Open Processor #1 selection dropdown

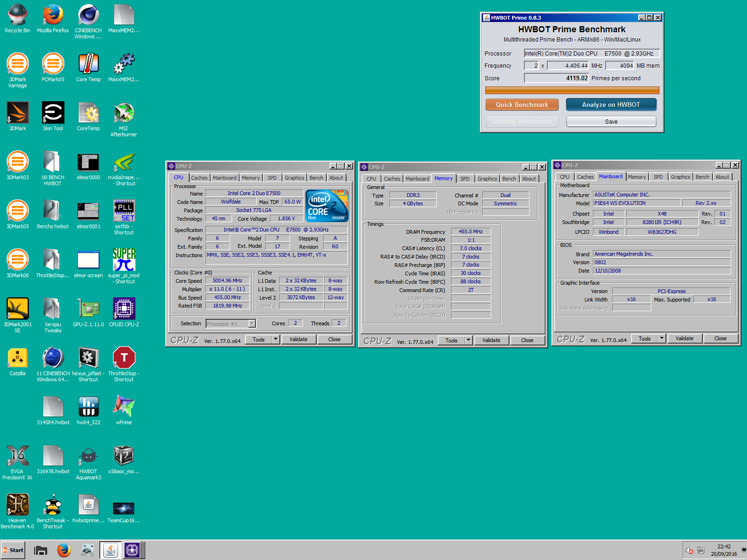click(x=231, y=323)
